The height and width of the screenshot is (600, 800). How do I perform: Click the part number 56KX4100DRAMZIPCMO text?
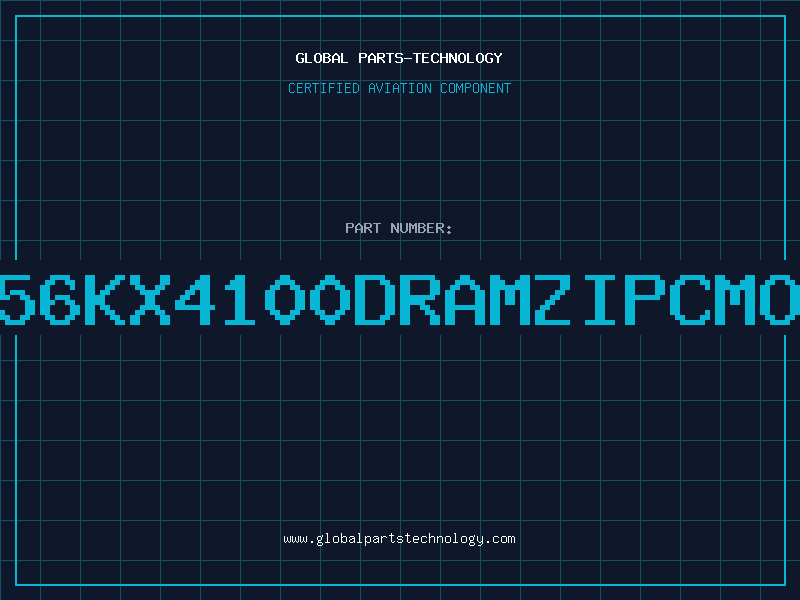click(400, 300)
